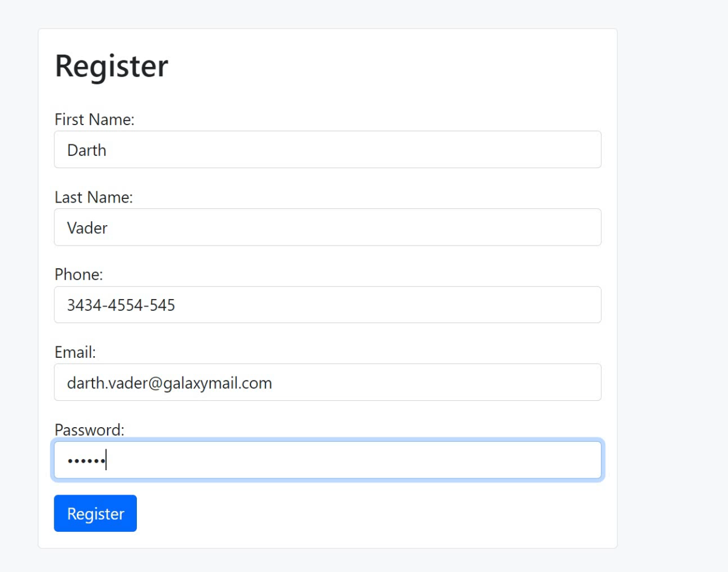Click the darth.vader@galaxymail.com email text
The width and height of the screenshot is (728, 572).
coord(169,383)
